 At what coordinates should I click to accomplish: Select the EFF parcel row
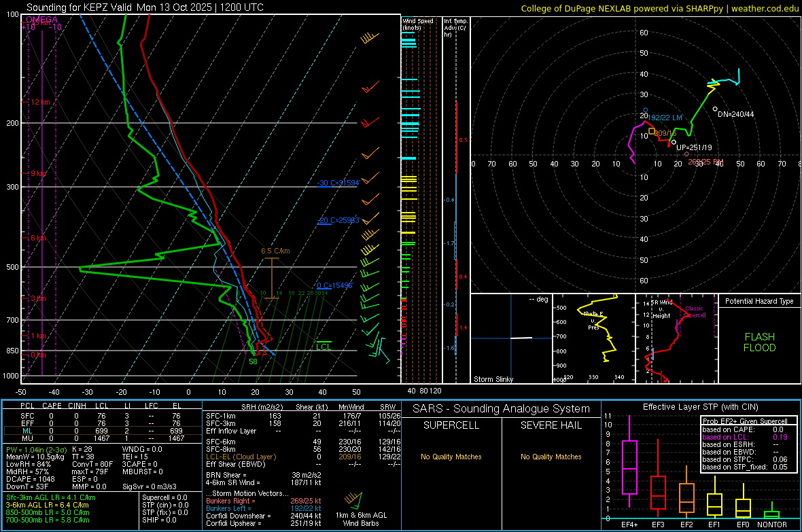pyautogui.click(x=103, y=423)
